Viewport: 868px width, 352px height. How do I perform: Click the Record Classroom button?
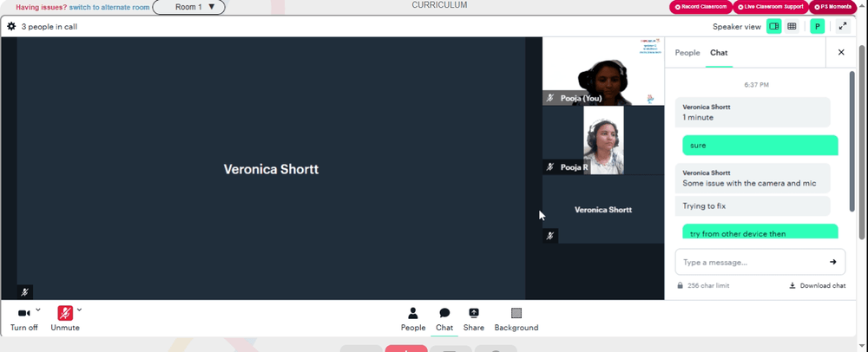tap(700, 7)
